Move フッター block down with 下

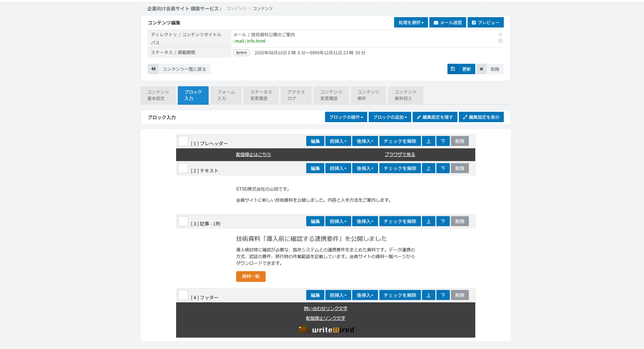point(443,295)
